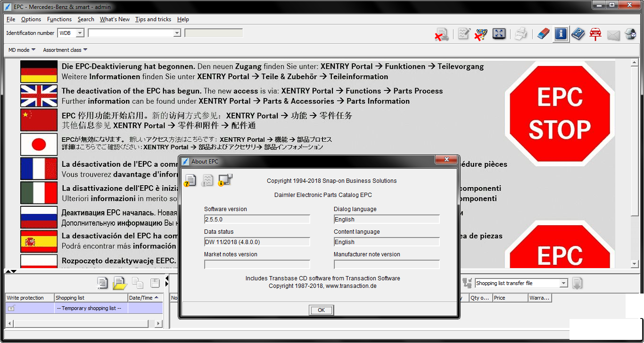Expand the Shopping list transfer file dropdown
This screenshot has width=644, height=343.
click(564, 283)
